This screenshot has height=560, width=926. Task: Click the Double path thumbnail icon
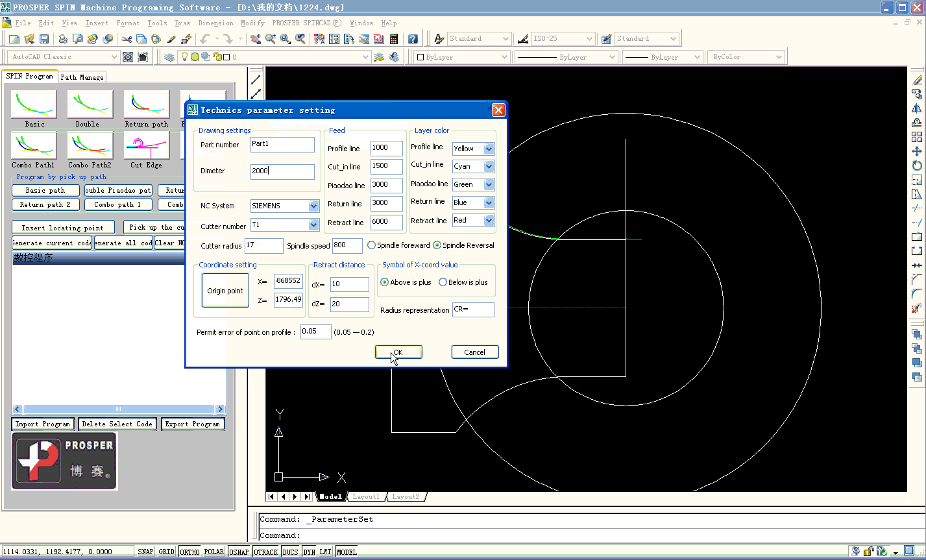pyautogui.click(x=90, y=104)
